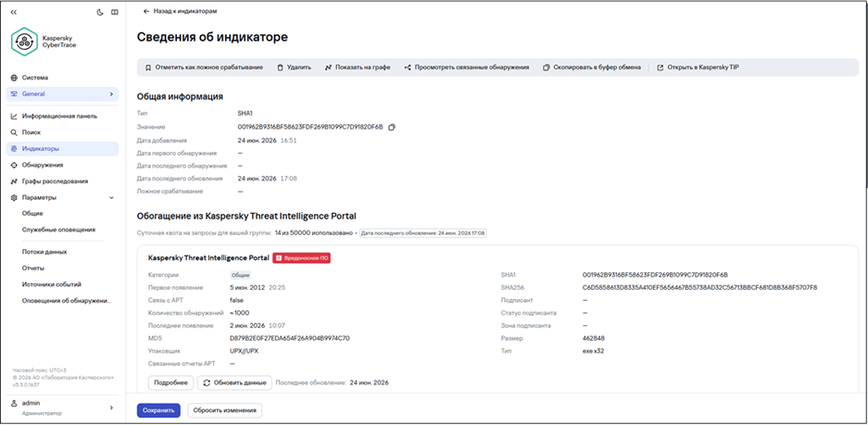This screenshot has width=868, height=425.
Task: Open Потоки данных subitem
Action: point(44,252)
